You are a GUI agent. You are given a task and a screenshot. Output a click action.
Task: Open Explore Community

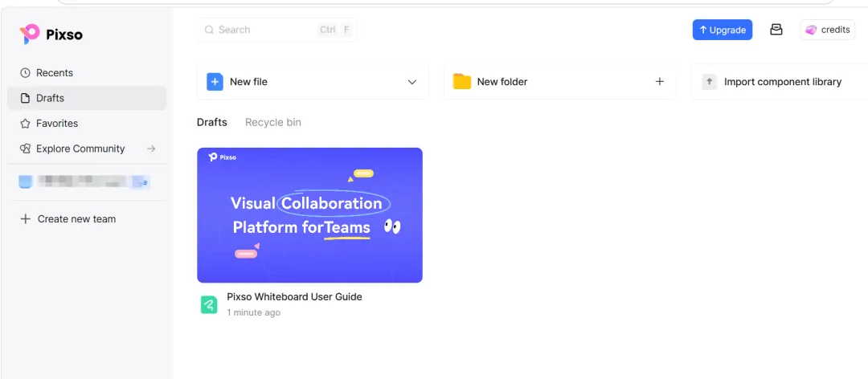point(87,149)
